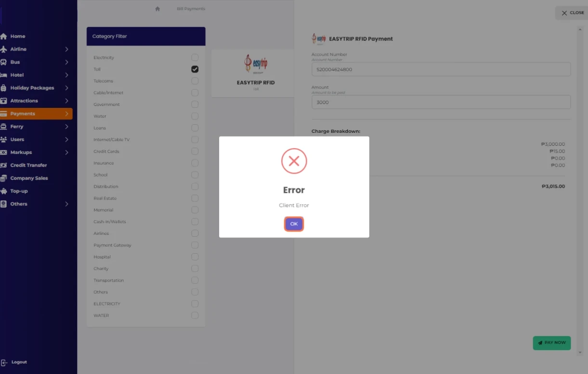588x374 pixels.
Task: Expand the Others submenu chevron
Action: click(x=66, y=204)
